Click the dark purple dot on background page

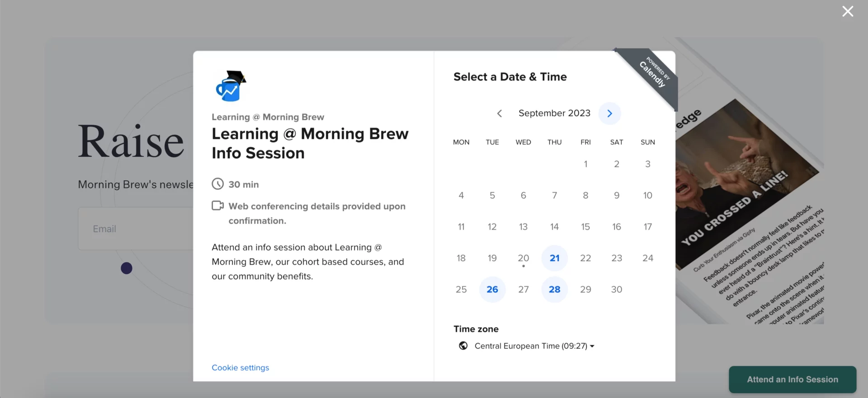[x=127, y=268]
